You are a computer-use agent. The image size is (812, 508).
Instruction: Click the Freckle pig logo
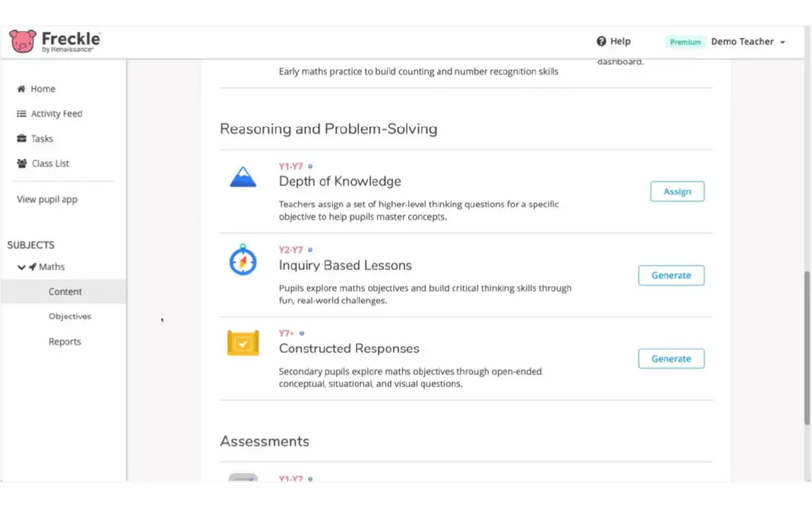(x=23, y=41)
